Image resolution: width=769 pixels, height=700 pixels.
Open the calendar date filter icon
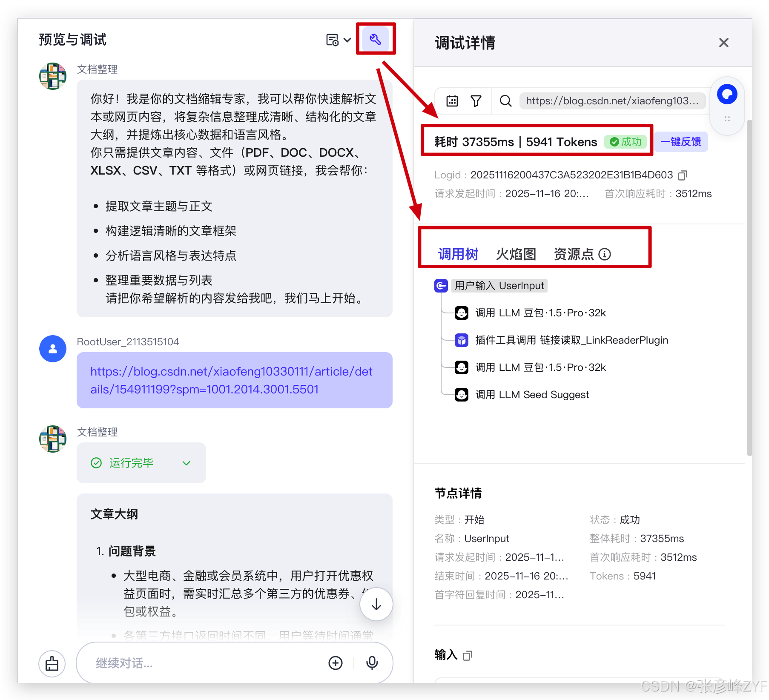(452, 101)
